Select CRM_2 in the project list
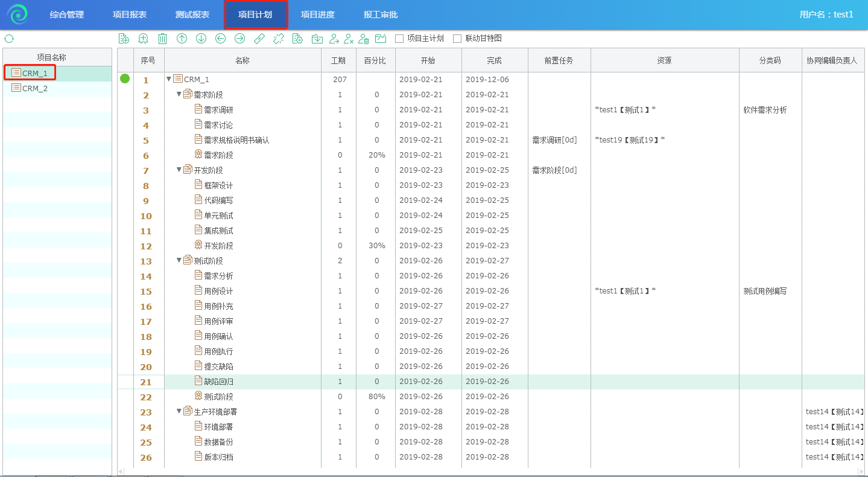 coord(34,88)
